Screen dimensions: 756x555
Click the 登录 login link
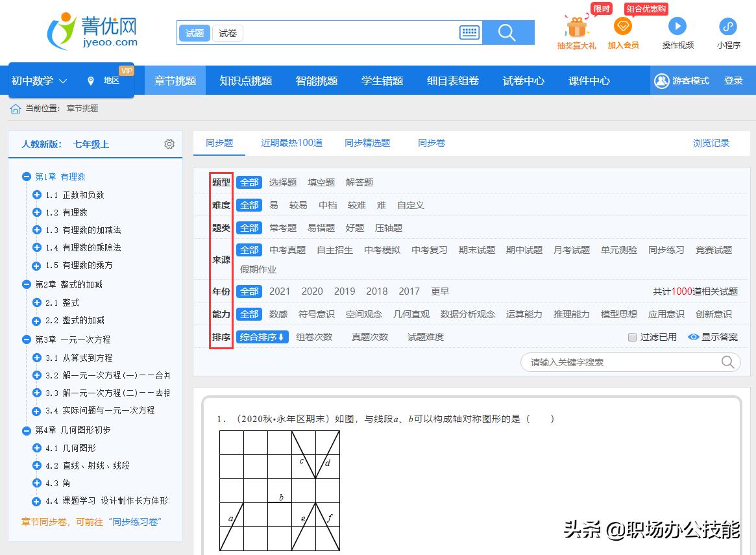(x=733, y=80)
